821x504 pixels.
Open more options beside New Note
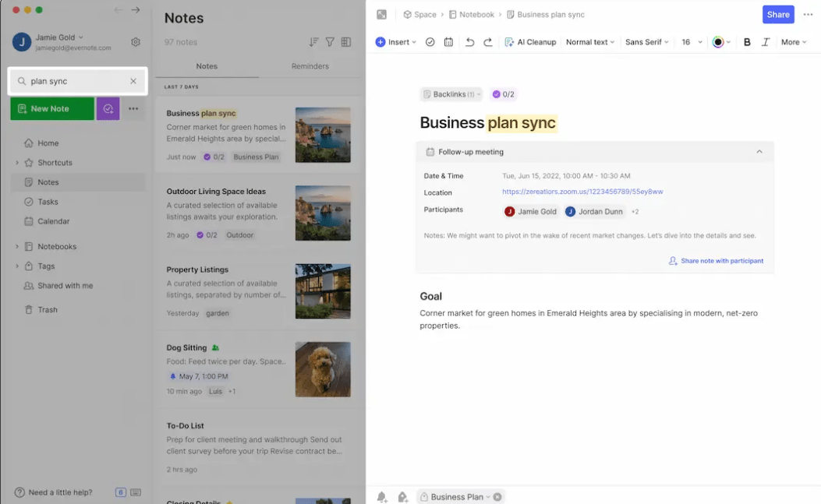point(133,109)
